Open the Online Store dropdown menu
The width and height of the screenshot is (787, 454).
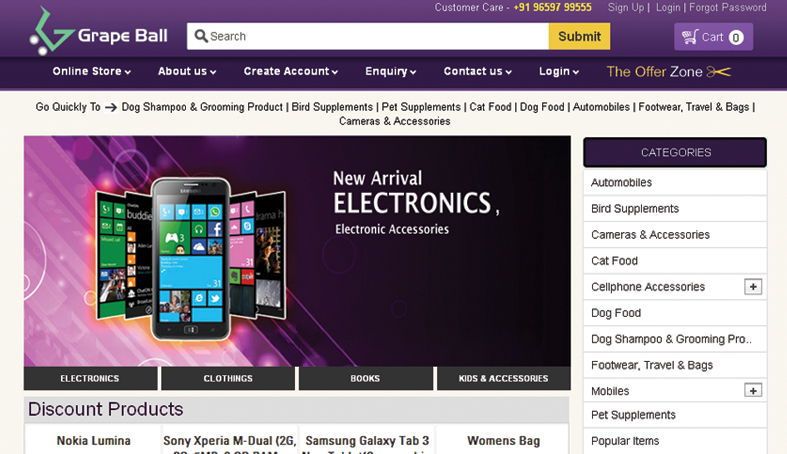point(92,71)
